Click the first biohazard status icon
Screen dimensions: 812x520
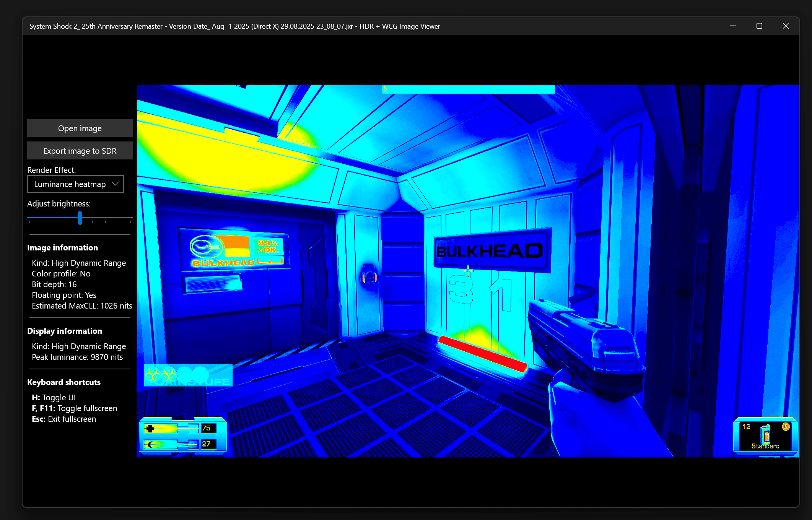(153, 374)
